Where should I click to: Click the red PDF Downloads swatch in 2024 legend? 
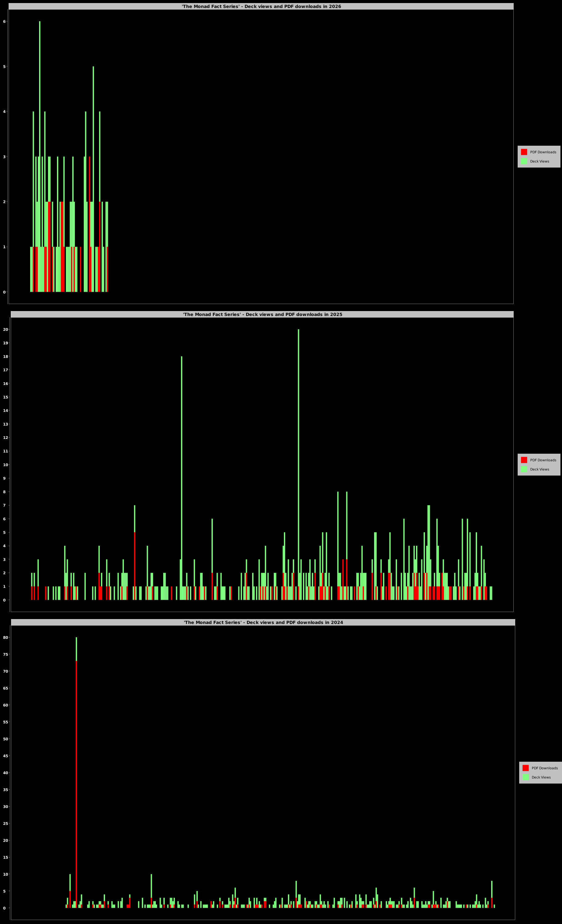tap(525, 768)
